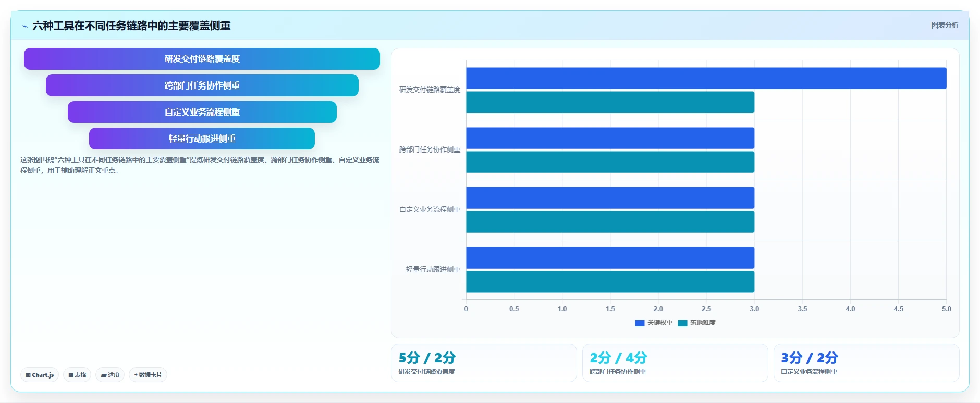Click the x-axis tick label 4.5
Viewport: 980px width, 403px height.
[x=898, y=309]
